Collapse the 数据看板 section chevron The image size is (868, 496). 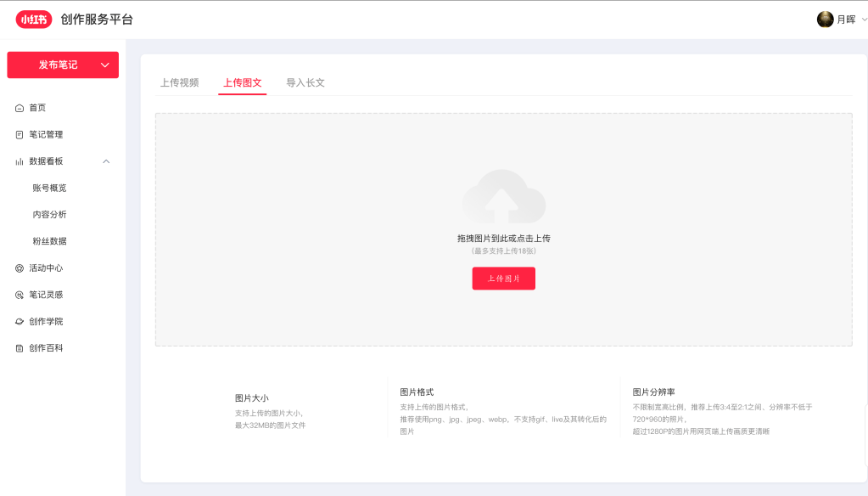(106, 161)
